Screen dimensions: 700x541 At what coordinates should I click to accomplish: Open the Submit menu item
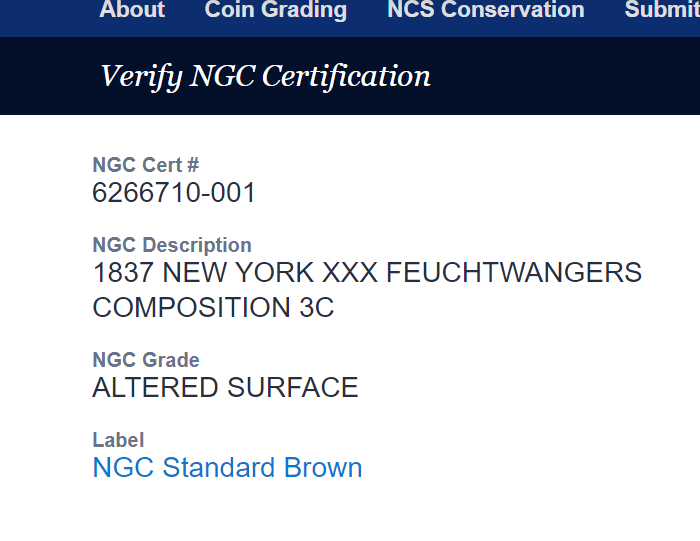[662, 10]
